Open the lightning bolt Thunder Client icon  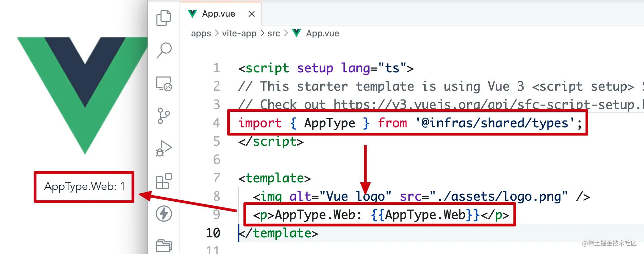(x=164, y=214)
